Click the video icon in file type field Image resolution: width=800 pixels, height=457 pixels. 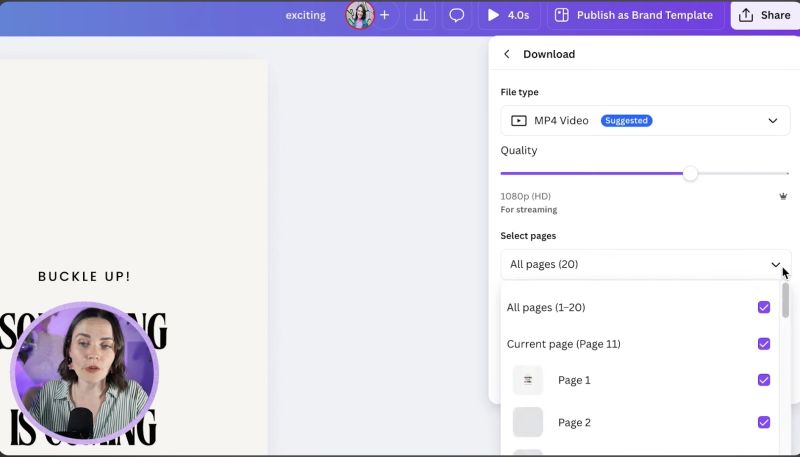(x=519, y=121)
